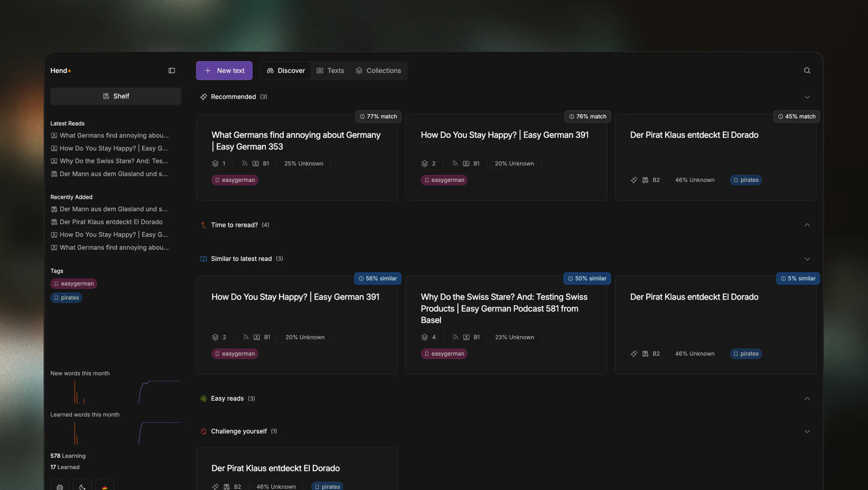Click the arrow icon beside Time to reread?

(204, 225)
